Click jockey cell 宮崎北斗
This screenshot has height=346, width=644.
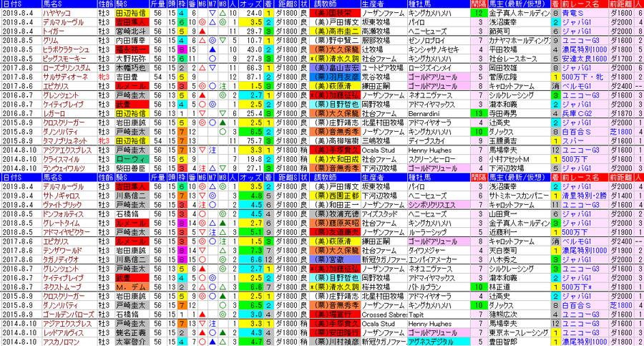pyautogui.click(x=132, y=32)
